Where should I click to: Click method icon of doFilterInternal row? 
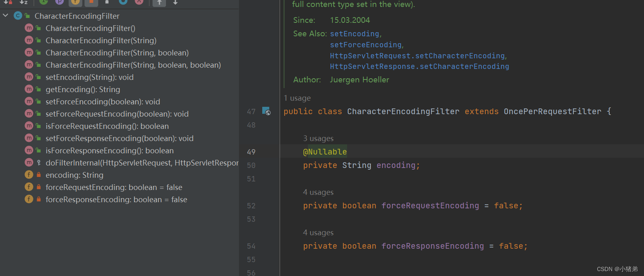tap(29, 162)
